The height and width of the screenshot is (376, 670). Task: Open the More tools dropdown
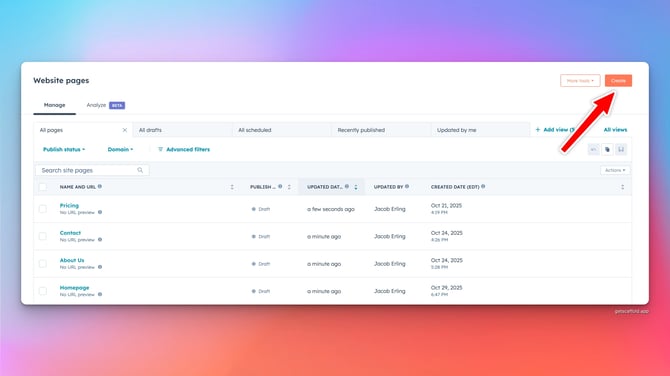pyautogui.click(x=580, y=80)
